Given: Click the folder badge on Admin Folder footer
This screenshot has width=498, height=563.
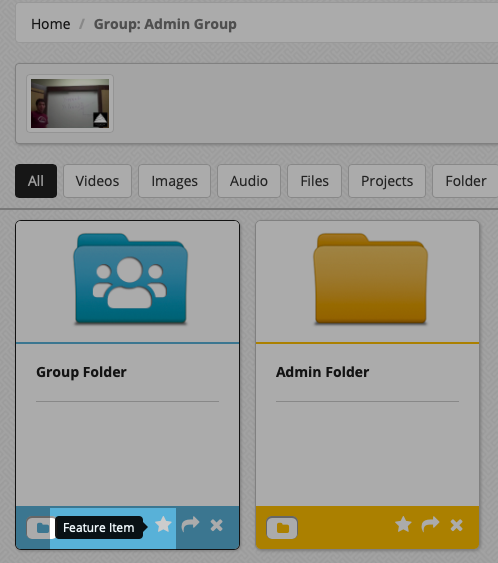Looking at the screenshot, I should [282, 528].
